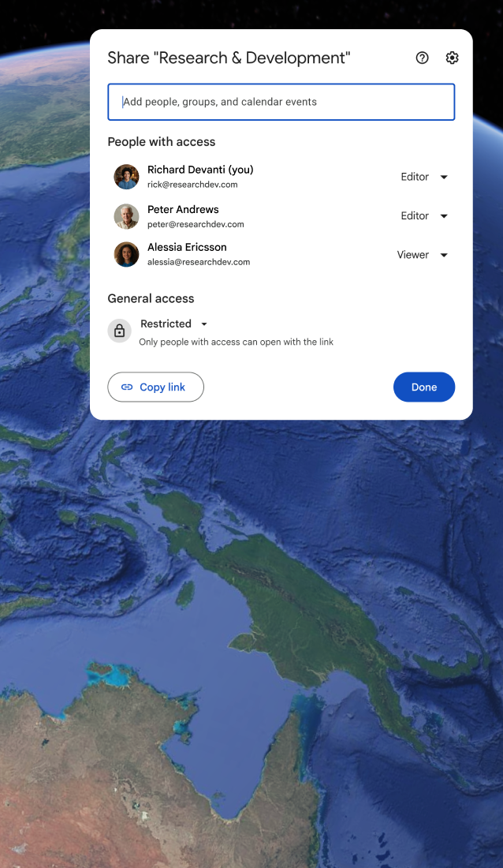Open share settings gear icon
This screenshot has height=868, width=503.
(452, 58)
